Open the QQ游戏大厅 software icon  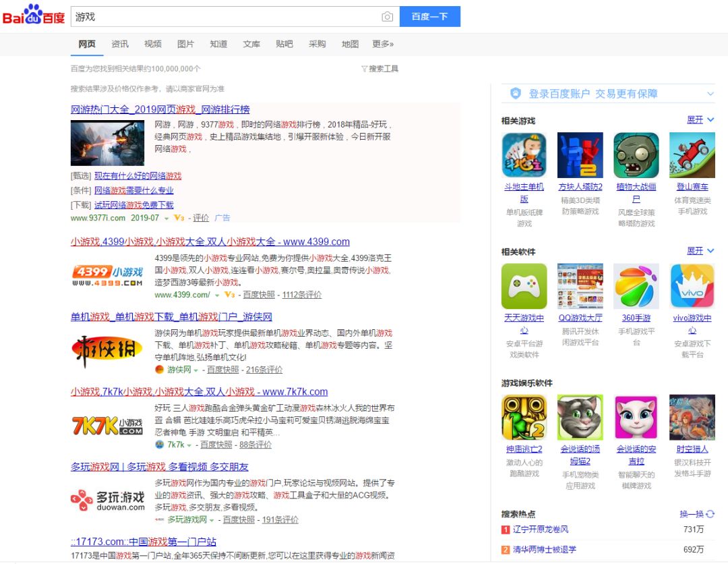point(580,286)
